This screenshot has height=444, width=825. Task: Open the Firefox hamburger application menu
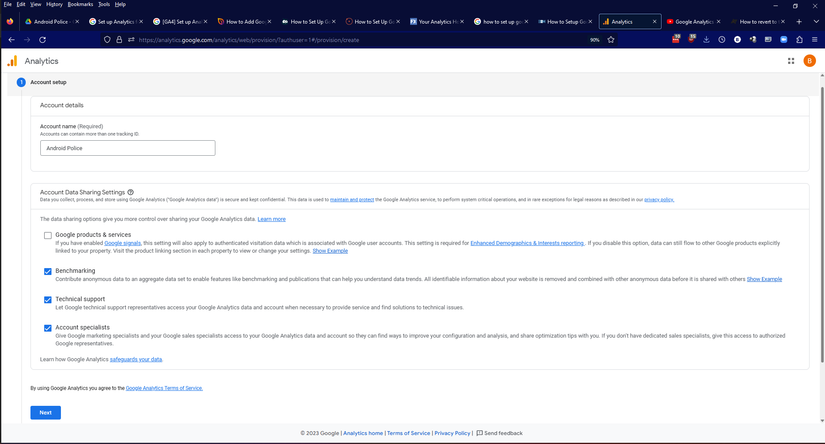814,39
